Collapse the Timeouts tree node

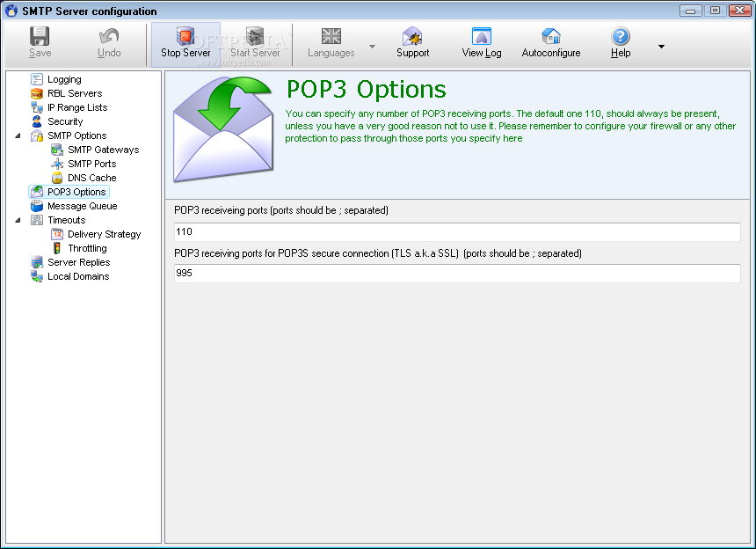tap(18, 220)
